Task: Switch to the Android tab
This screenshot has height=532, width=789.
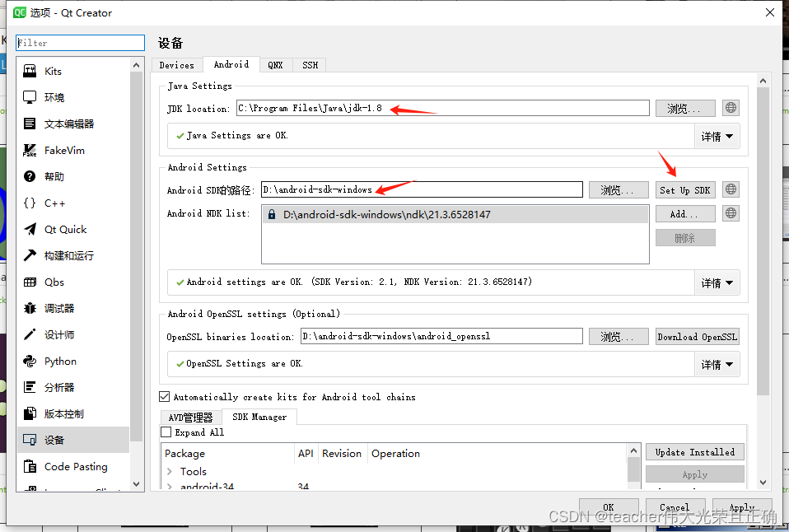Action: coord(231,64)
